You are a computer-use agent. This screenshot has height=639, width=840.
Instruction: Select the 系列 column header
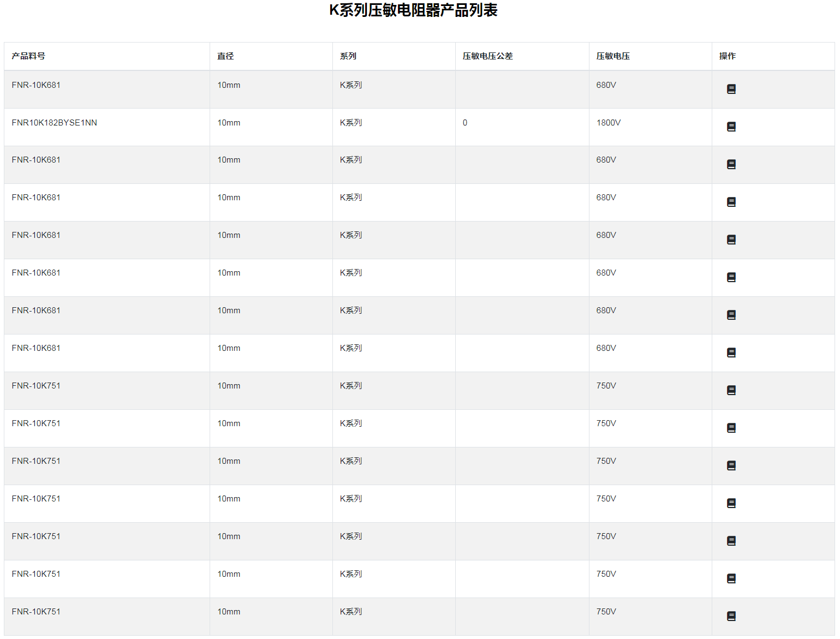coord(348,56)
